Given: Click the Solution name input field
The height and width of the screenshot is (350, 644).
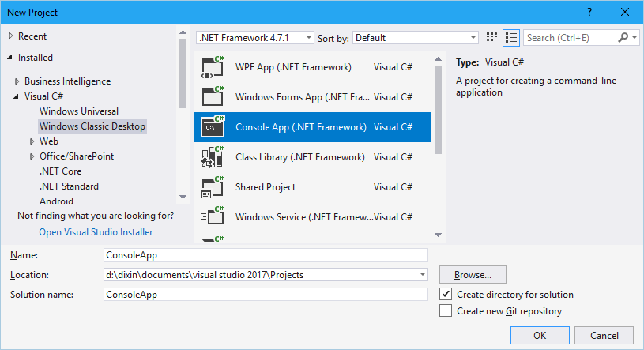Looking at the screenshot, I should pos(266,294).
